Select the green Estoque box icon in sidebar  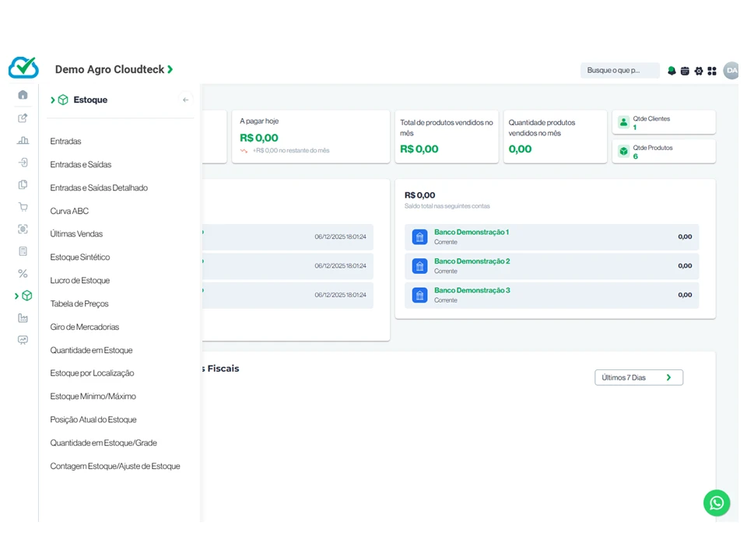click(x=26, y=296)
